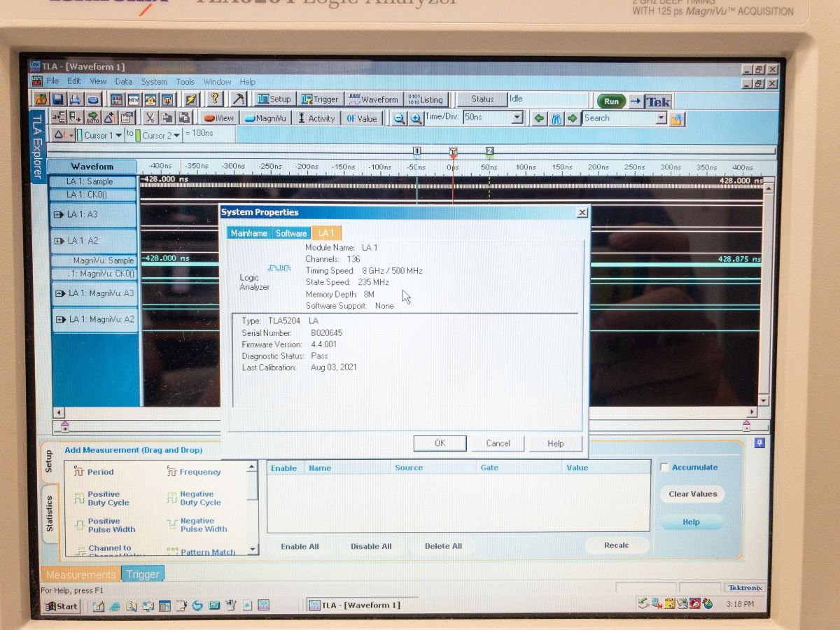Expand the LA 1: A3 waveform group
The width and height of the screenshot is (840, 630).
(x=58, y=215)
